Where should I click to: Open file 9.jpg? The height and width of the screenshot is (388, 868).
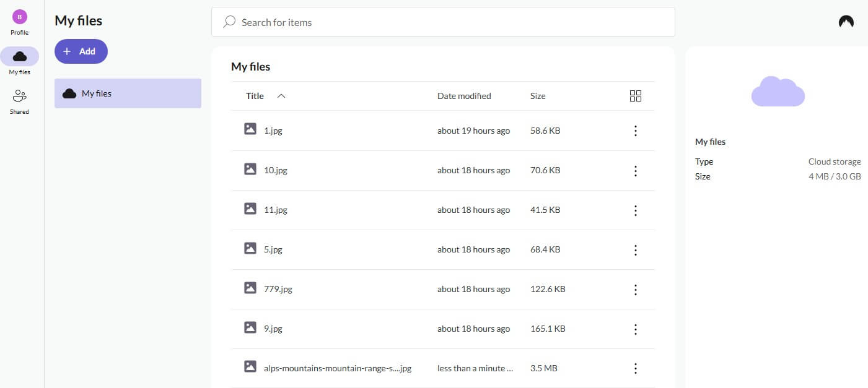[x=273, y=329]
